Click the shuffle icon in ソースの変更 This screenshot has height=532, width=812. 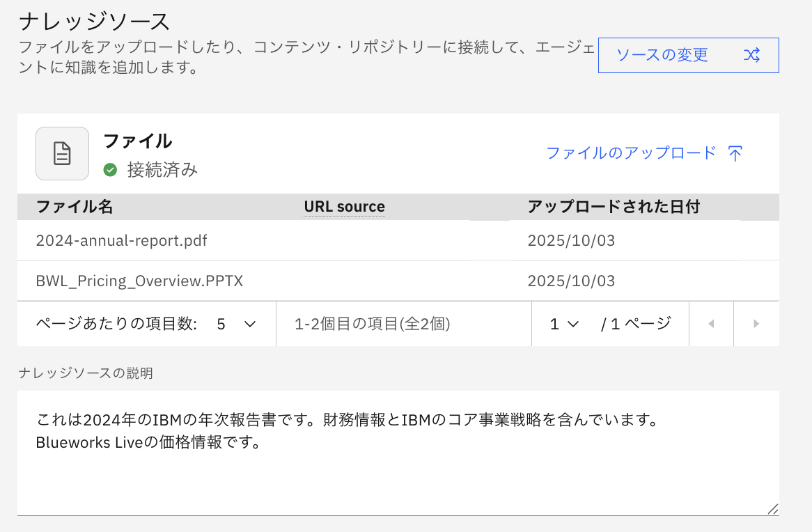pyautogui.click(x=751, y=56)
